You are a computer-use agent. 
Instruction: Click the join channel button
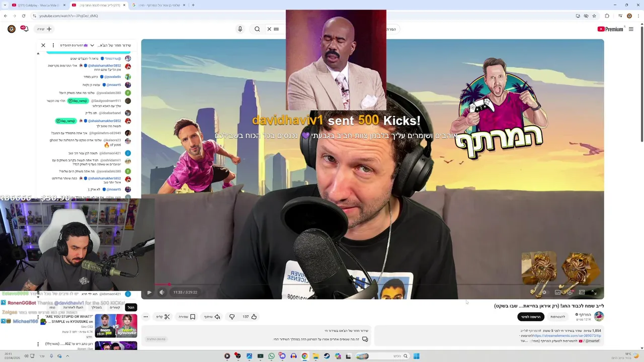click(x=557, y=317)
